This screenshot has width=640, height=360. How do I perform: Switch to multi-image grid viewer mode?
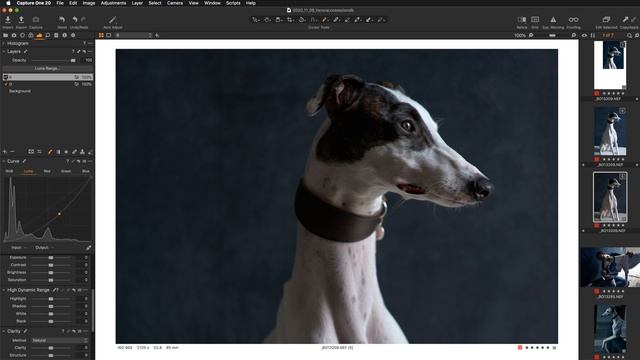101,36
